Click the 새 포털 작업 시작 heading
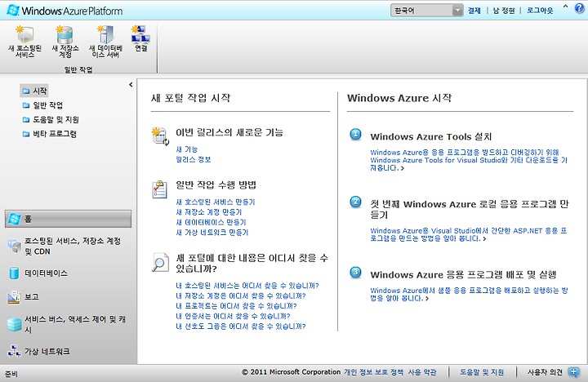The width and height of the screenshot is (588, 382). click(x=191, y=98)
